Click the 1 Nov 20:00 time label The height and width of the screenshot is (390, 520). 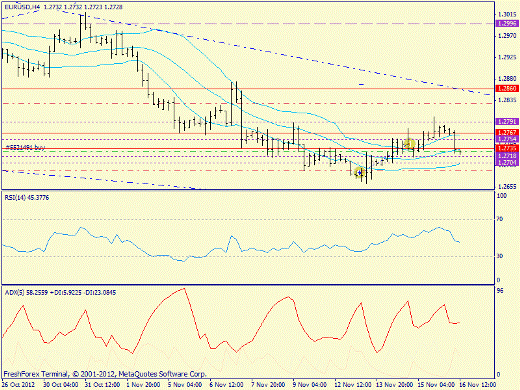[x=144, y=384]
